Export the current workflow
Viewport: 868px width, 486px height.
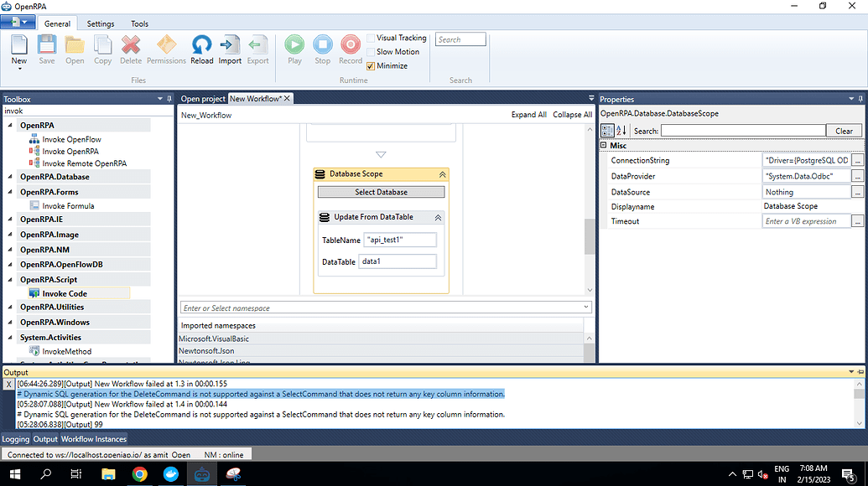click(x=257, y=48)
